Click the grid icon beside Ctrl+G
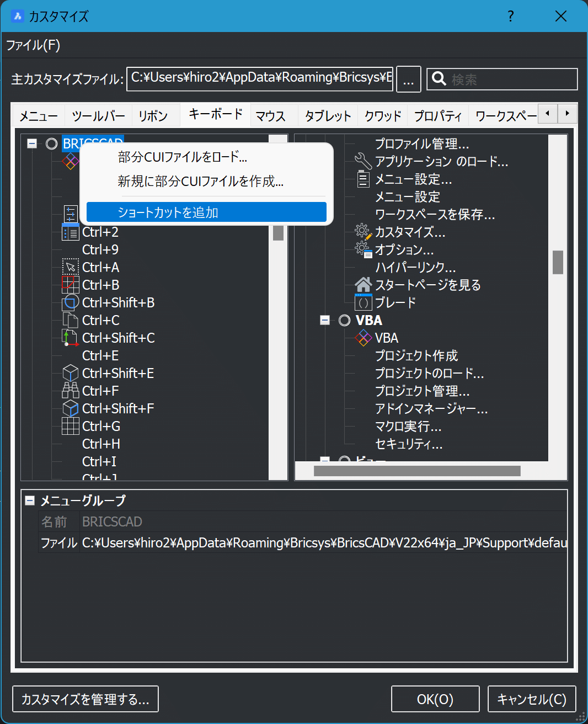 tap(71, 426)
